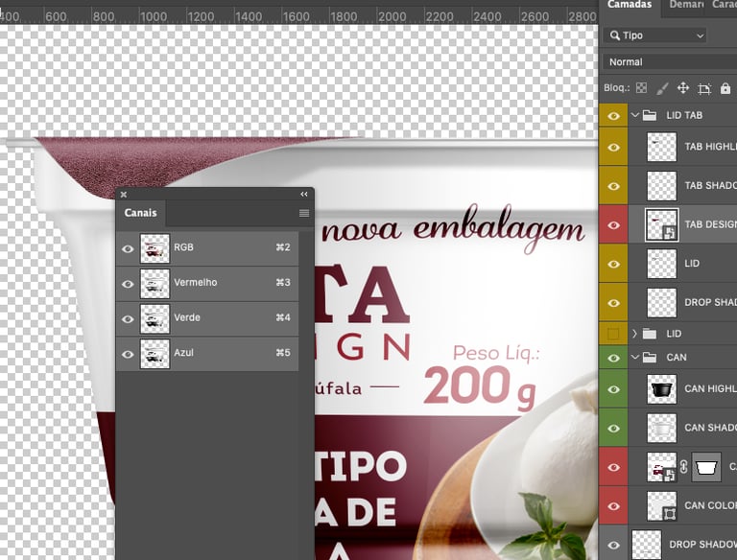The image size is (737, 560).
Task: Lock image pixels brush icon
Action: 662,88
